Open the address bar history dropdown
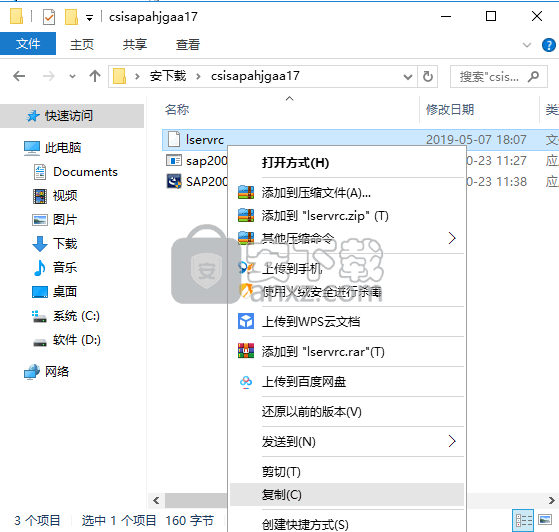The width and height of the screenshot is (559, 532). click(407, 76)
